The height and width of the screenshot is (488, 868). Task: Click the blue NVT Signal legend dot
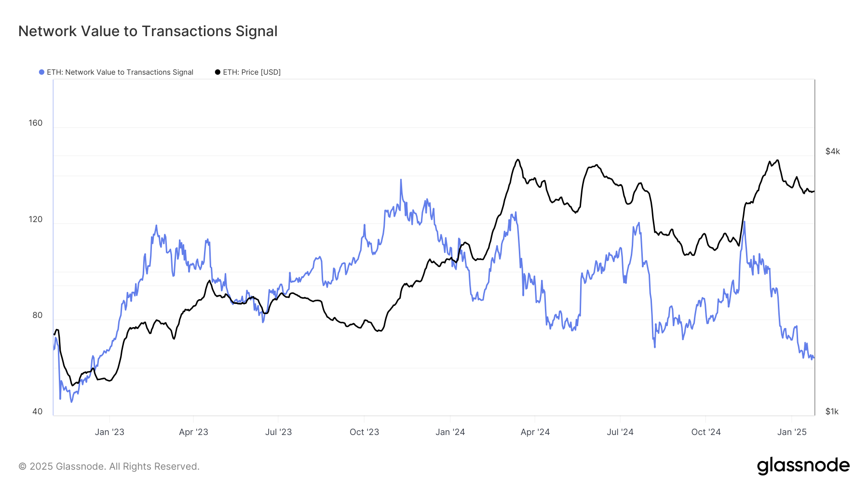[42, 72]
